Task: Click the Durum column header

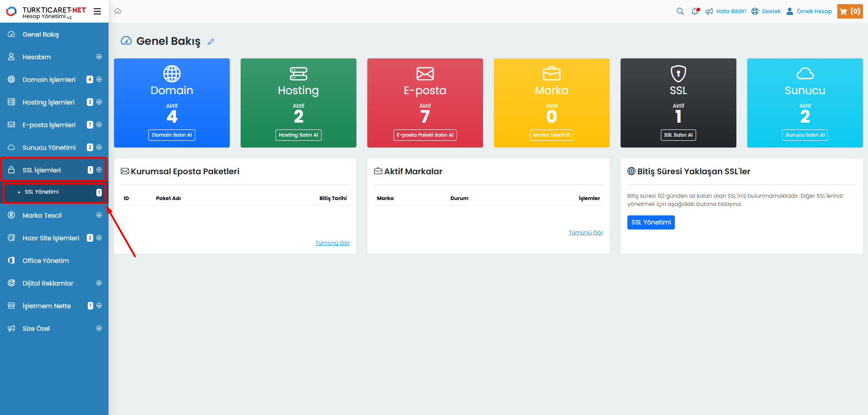Action: [x=459, y=198]
